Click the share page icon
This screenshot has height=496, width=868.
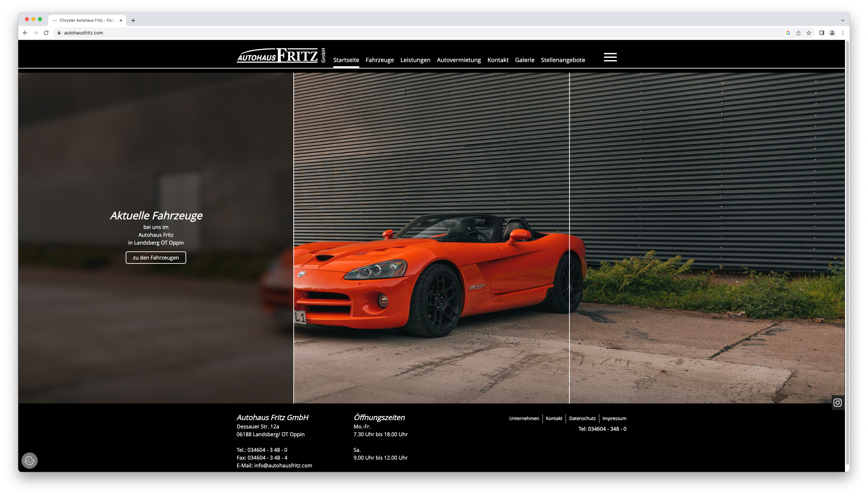798,33
